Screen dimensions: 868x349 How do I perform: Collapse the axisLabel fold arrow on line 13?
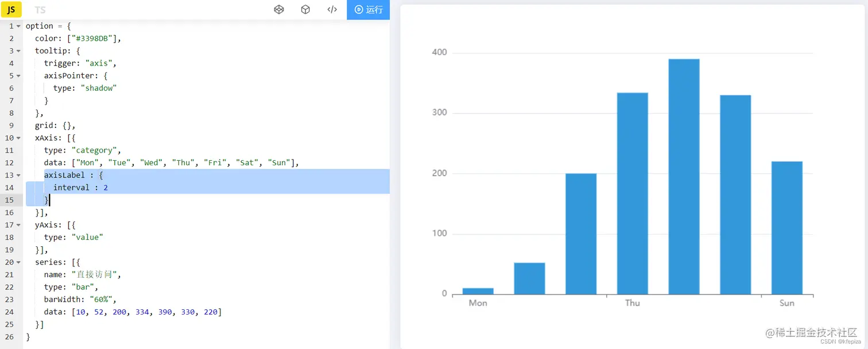click(x=18, y=176)
